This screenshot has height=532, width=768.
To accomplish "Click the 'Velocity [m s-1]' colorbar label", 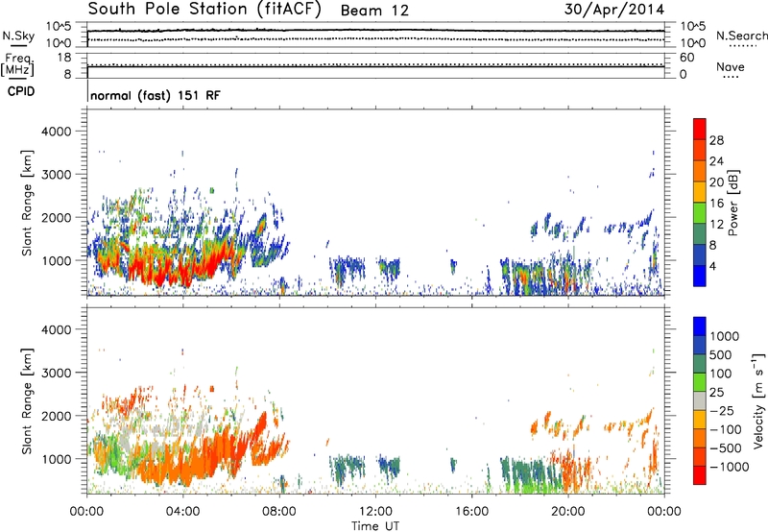I will coord(758,400).
